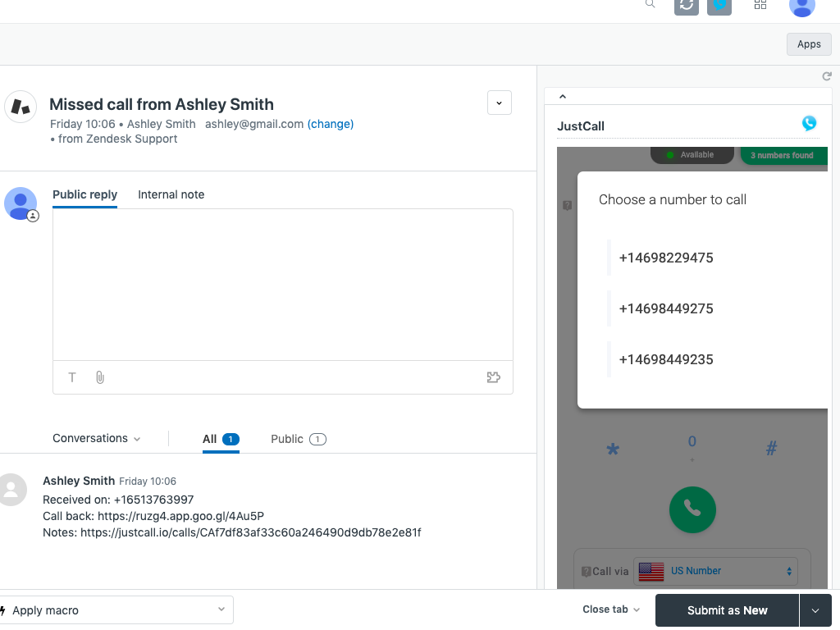Reload apps with the refresh arrow icon

click(x=827, y=76)
